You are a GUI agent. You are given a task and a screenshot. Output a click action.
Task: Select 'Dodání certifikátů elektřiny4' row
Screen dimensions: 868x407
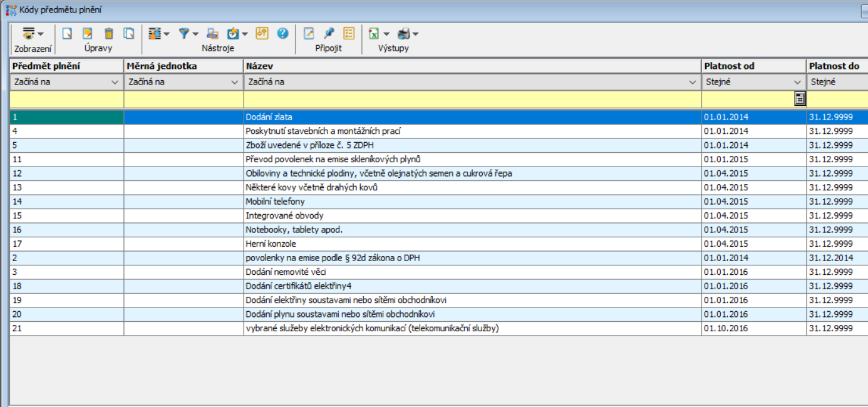438,286
